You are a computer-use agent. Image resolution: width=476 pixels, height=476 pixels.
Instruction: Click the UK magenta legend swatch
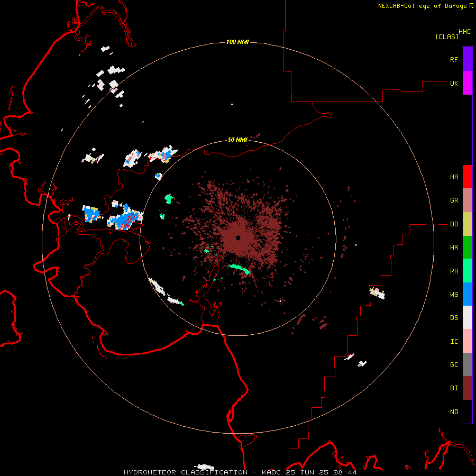click(x=467, y=83)
